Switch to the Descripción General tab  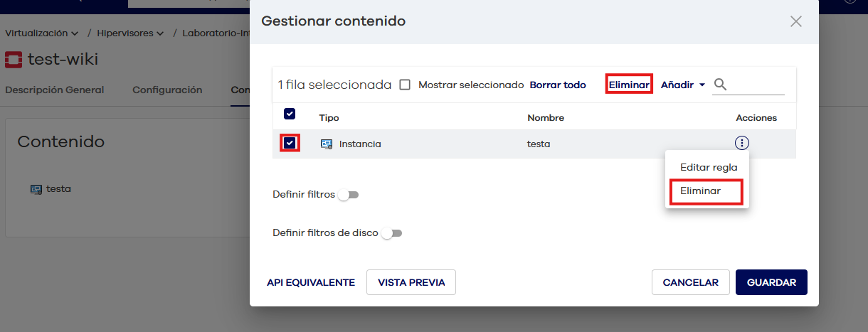click(x=54, y=90)
